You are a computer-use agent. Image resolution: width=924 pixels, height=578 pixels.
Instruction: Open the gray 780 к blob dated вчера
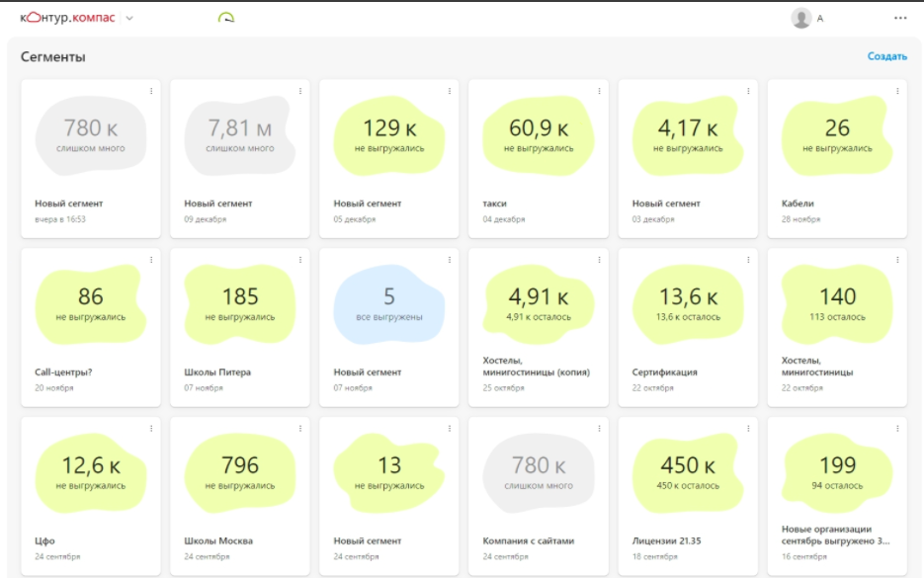tap(91, 136)
